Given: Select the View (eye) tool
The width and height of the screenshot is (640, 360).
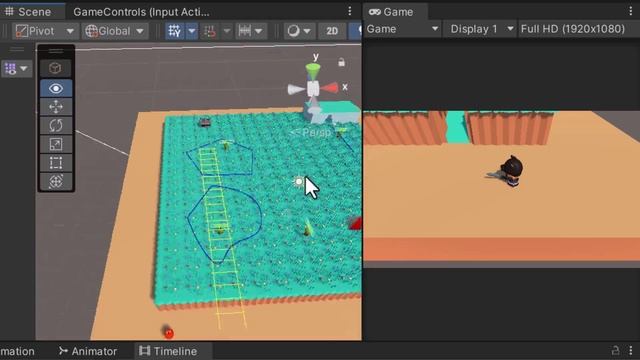Looking at the screenshot, I should click(x=56, y=88).
